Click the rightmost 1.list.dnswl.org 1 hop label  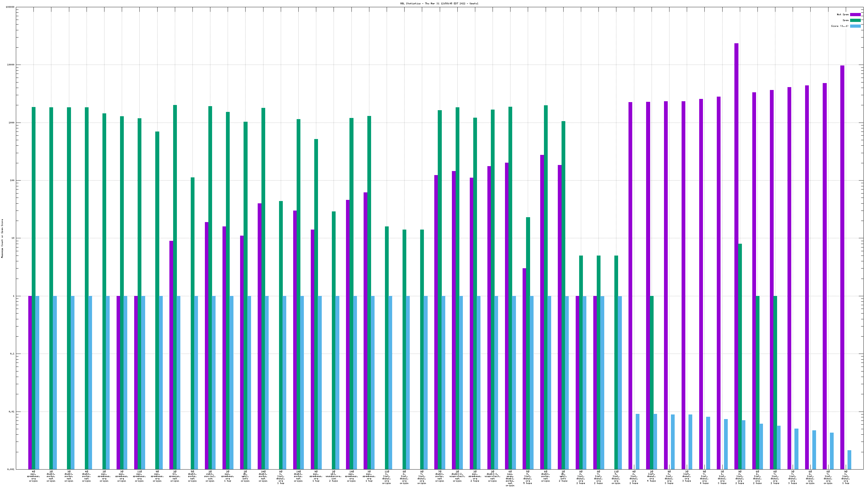pos(845,478)
